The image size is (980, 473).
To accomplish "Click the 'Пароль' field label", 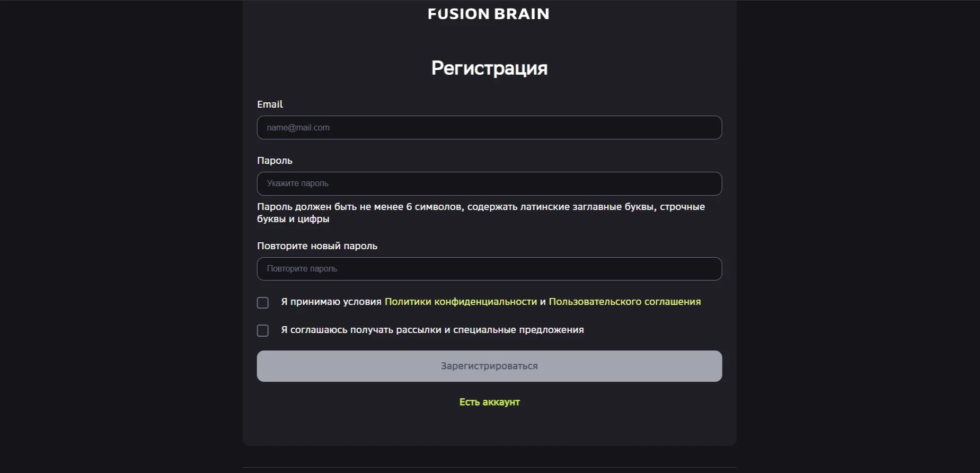I will point(275,161).
